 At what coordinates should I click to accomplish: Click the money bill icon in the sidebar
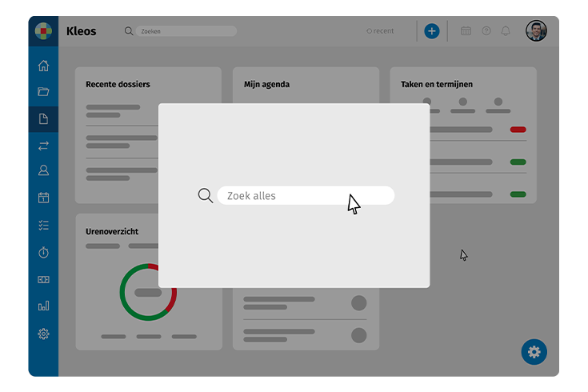coord(43,279)
